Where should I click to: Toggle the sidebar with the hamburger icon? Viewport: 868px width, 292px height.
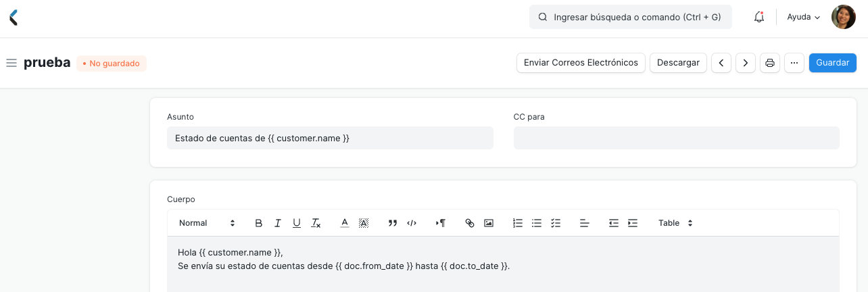tap(11, 63)
